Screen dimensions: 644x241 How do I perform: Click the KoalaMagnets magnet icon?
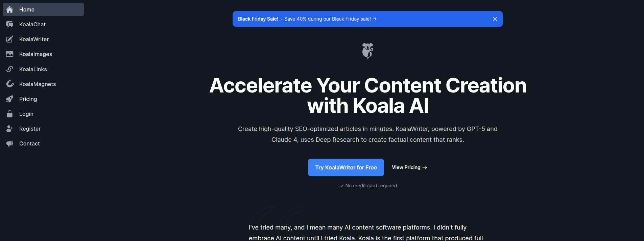(9, 84)
